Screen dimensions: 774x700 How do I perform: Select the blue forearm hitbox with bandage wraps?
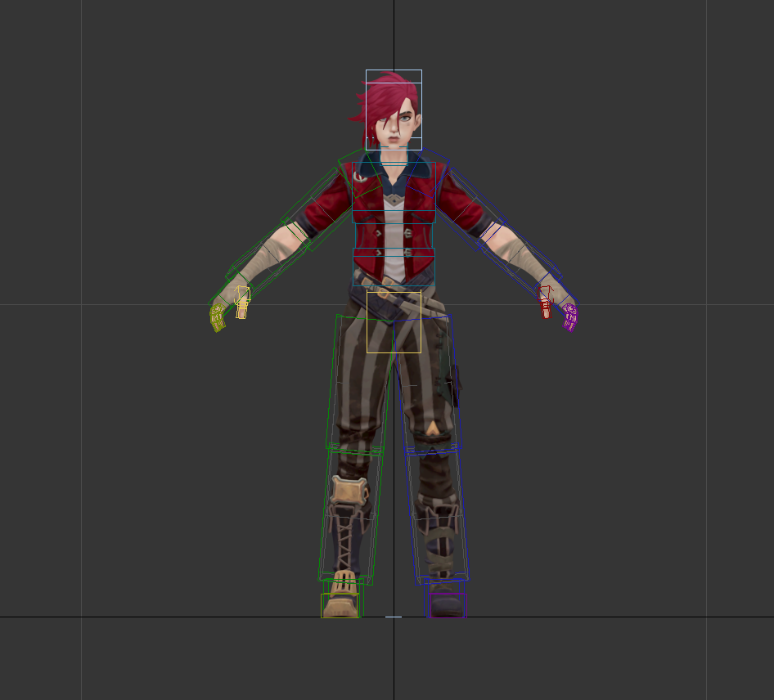pyautogui.click(x=520, y=257)
